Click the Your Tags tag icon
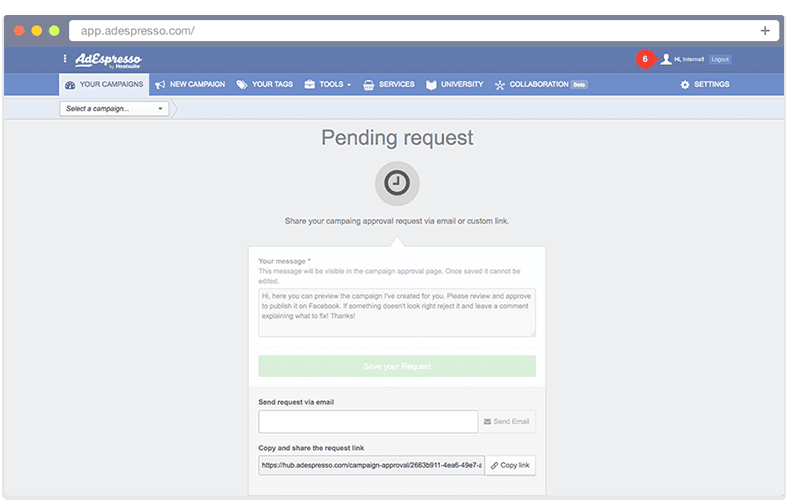Screen dimensions: 800x500 [242, 85]
